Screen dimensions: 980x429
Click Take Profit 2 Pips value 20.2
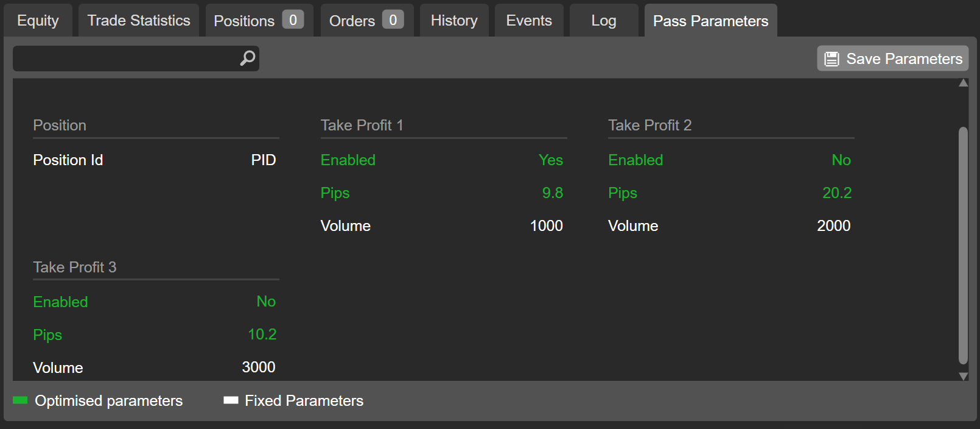[x=837, y=193]
